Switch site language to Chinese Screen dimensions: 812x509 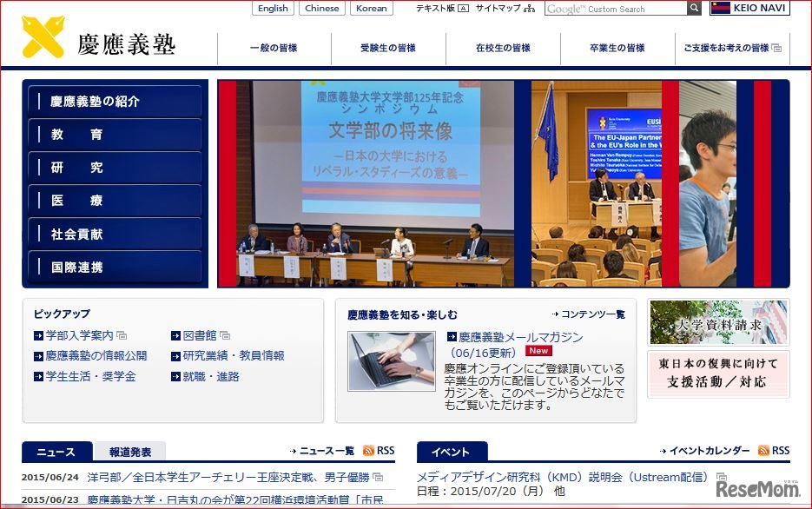click(x=322, y=8)
